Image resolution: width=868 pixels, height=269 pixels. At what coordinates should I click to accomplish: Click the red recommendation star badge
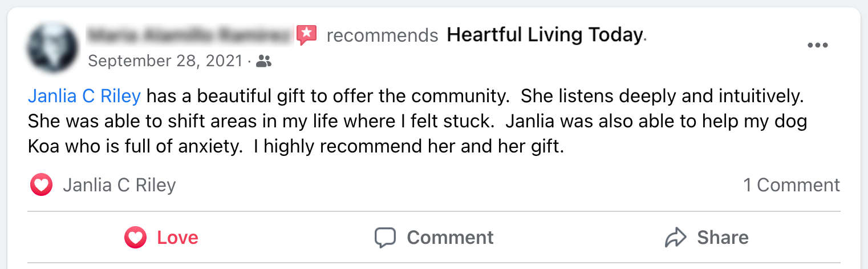(306, 35)
